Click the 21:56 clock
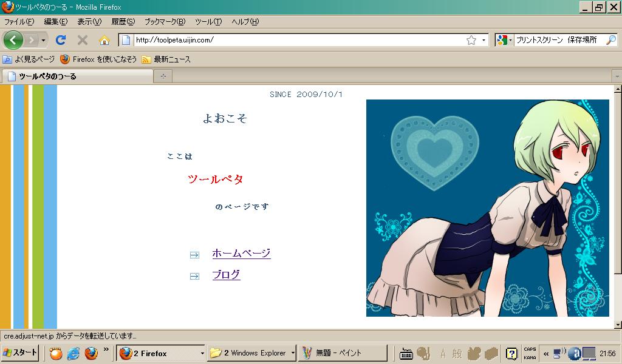Viewport: 622px width, 364px height. (607, 353)
